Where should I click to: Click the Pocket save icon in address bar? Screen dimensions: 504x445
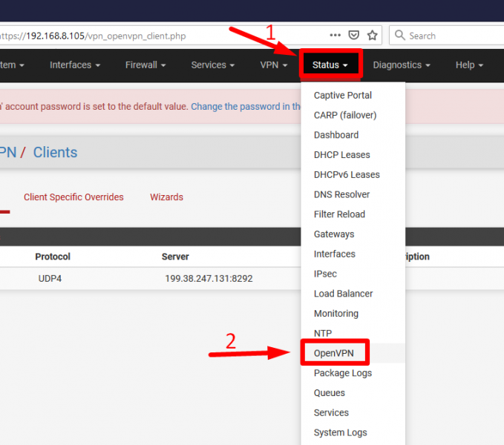354,36
